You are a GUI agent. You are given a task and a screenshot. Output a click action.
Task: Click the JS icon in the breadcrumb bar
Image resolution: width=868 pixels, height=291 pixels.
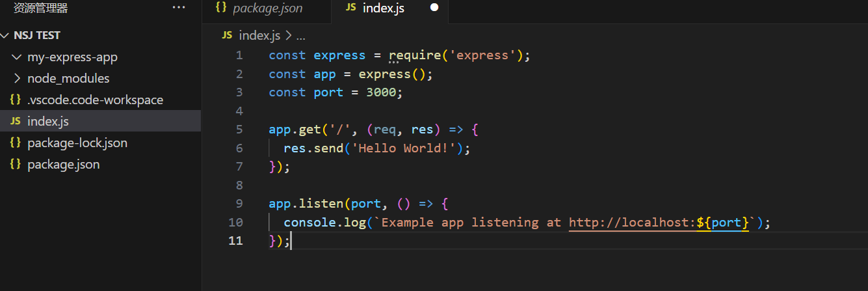point(227,35)
